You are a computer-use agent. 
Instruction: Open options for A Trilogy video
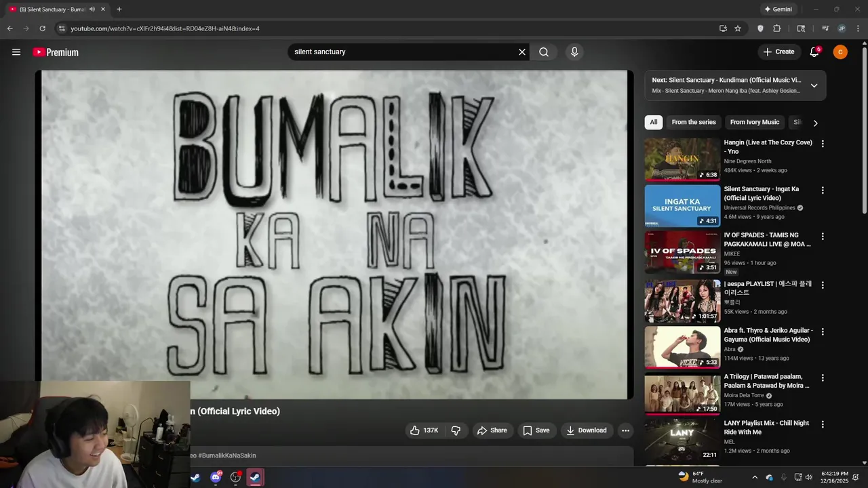point(823,378)
